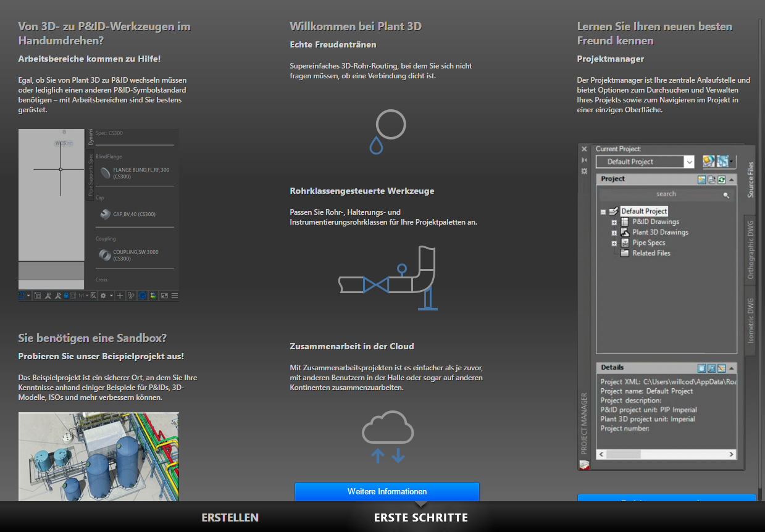
Task: Click the reports icon with dropdown arrow
Action: tap(725, 161)
